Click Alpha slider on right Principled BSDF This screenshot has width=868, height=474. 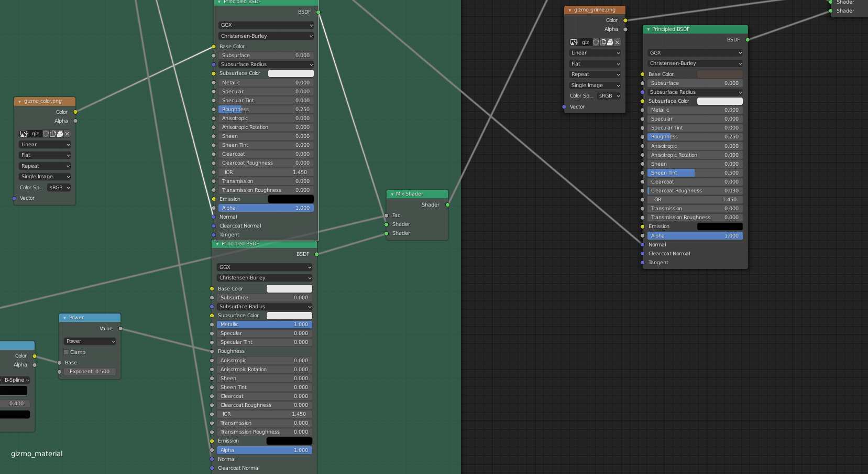[x=695, y=236]
